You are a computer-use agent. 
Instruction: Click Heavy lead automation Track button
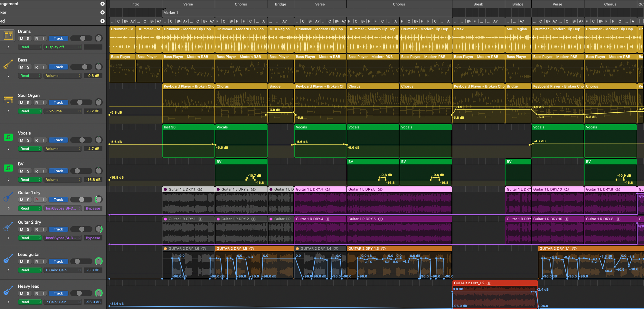tap(58, 293)
